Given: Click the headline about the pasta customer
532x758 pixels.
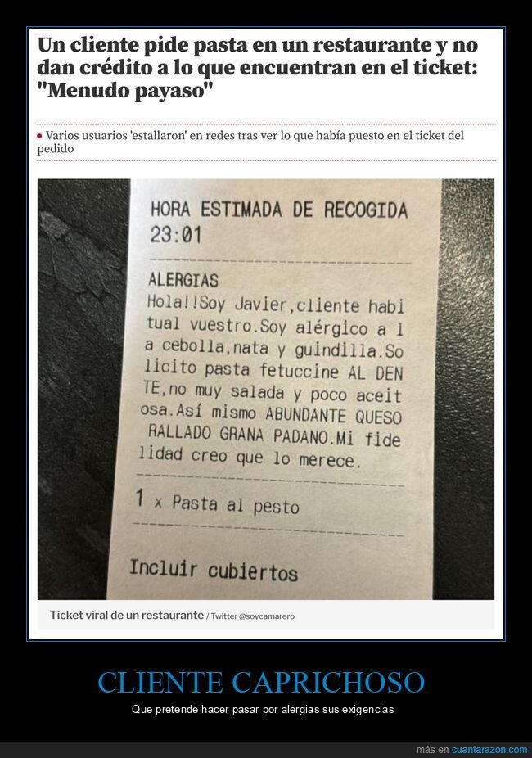Looking at the screenshot, I should [x=258, y=67].
